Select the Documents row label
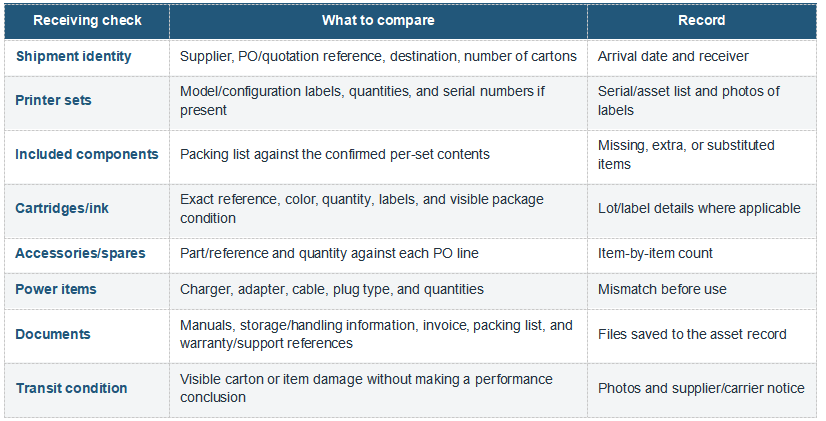826x421 pixels. [x=53, y=334]
